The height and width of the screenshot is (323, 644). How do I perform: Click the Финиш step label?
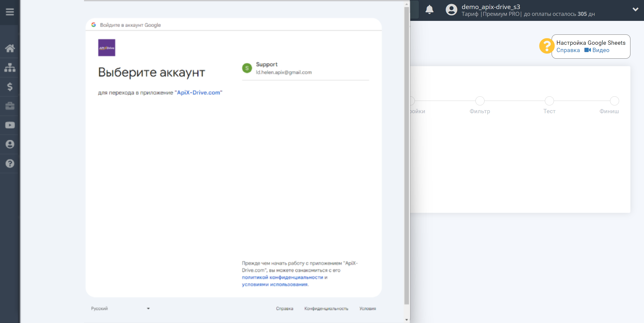609,111
